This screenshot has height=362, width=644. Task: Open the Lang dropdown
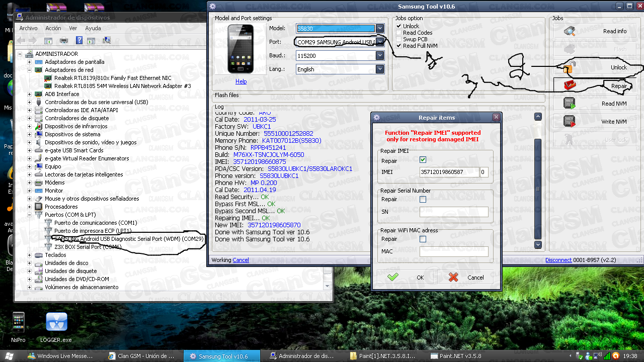tap(380, 69)
